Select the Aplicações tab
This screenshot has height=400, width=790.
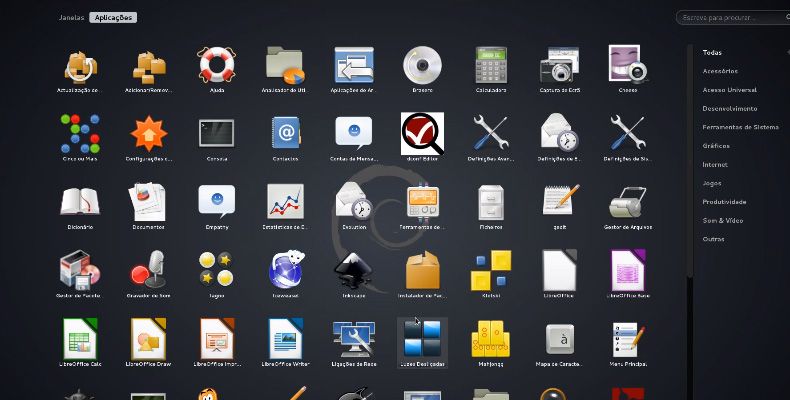113,18
